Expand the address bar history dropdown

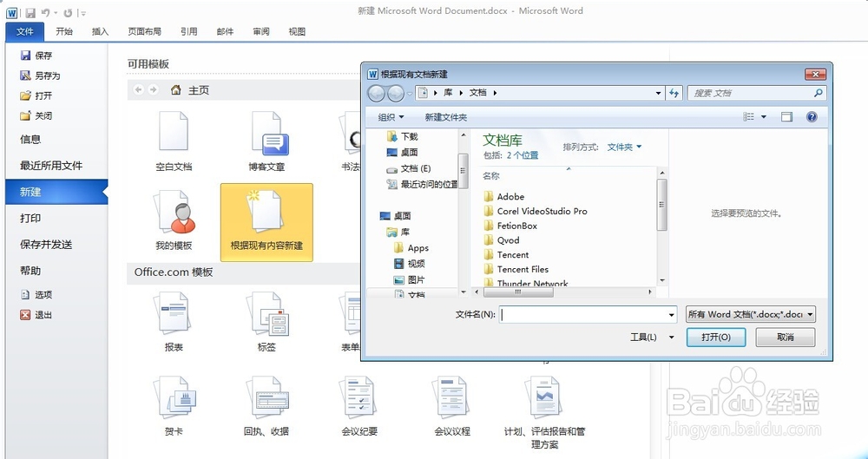658,93
